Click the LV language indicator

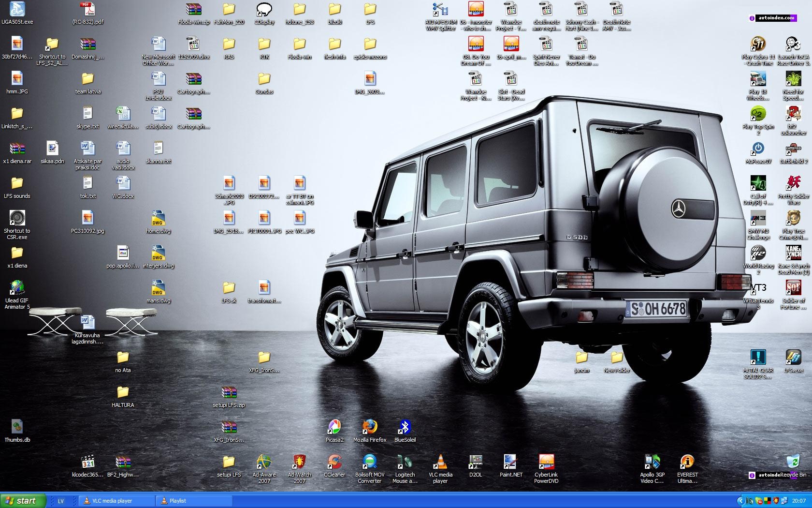61,501
